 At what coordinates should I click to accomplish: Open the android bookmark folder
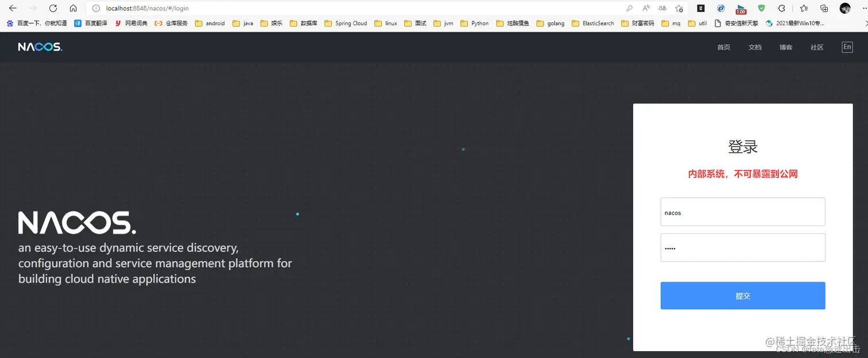point(210,24)
